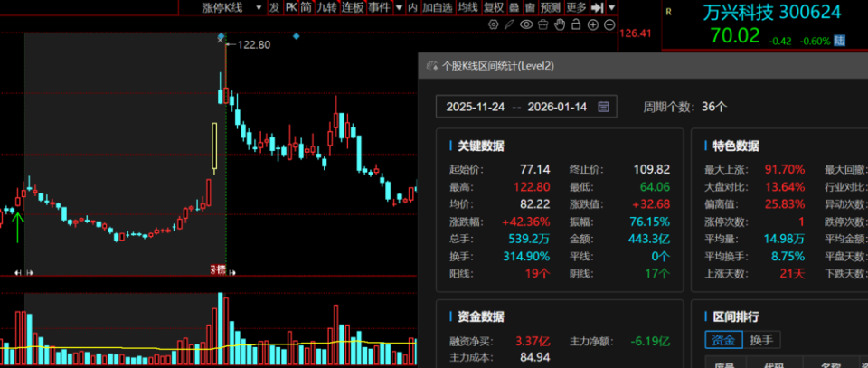Click the 振幅 value 76.15%
Screen dimensions: 868x368
coord(650,222)
